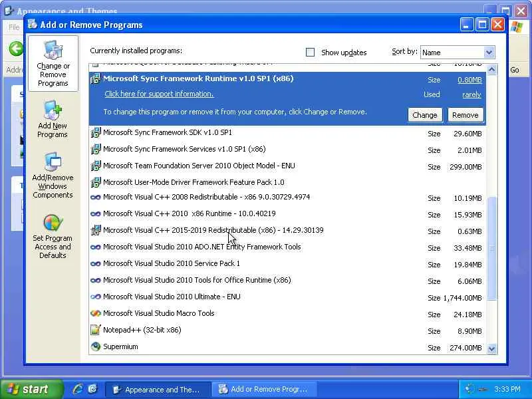
Task: Click the Microsoft Sync Framework Runtime icon
Action: 96,78
